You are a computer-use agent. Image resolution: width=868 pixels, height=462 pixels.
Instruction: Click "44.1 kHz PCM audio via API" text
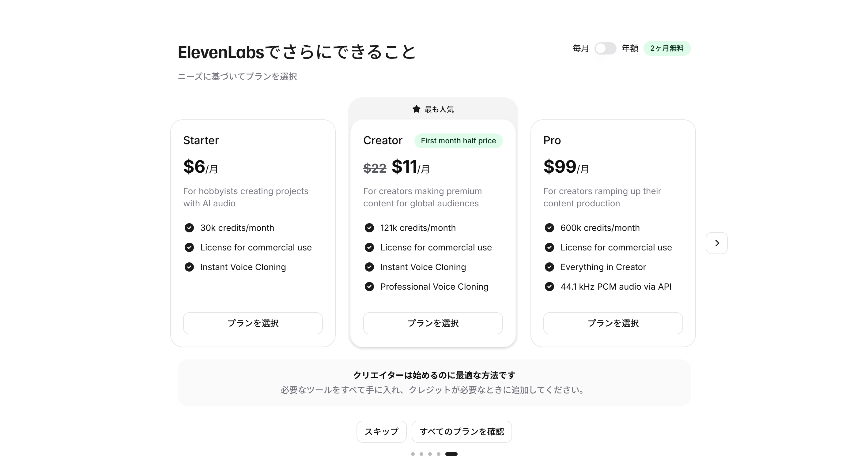(616, 287)
